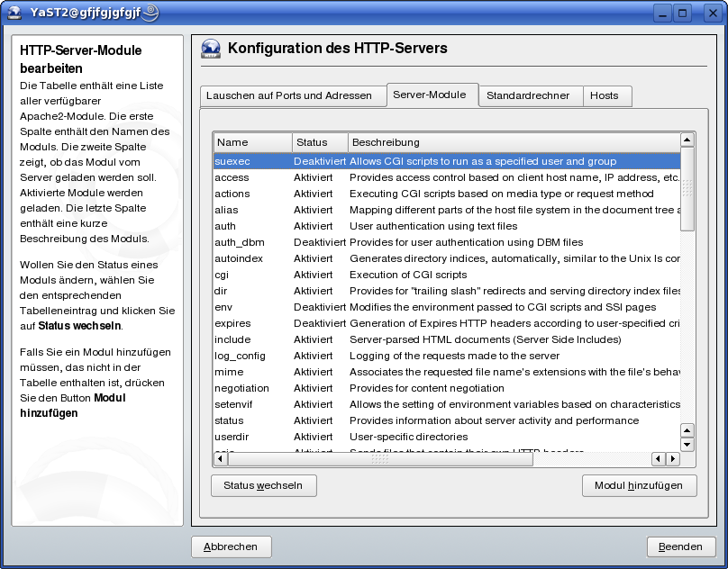Click the topmost up arrow of the module list scrollbar
This screenshot has width=728, height=569.
pos(687,140)
